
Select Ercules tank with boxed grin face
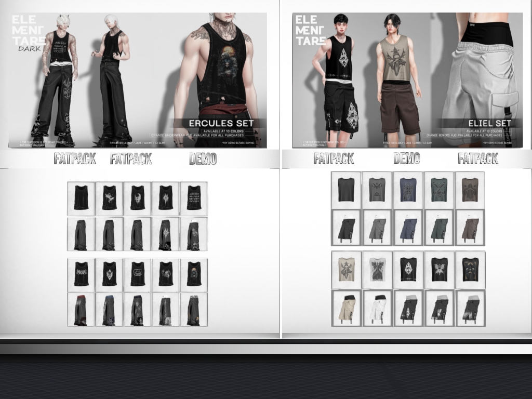coord(137,275)
